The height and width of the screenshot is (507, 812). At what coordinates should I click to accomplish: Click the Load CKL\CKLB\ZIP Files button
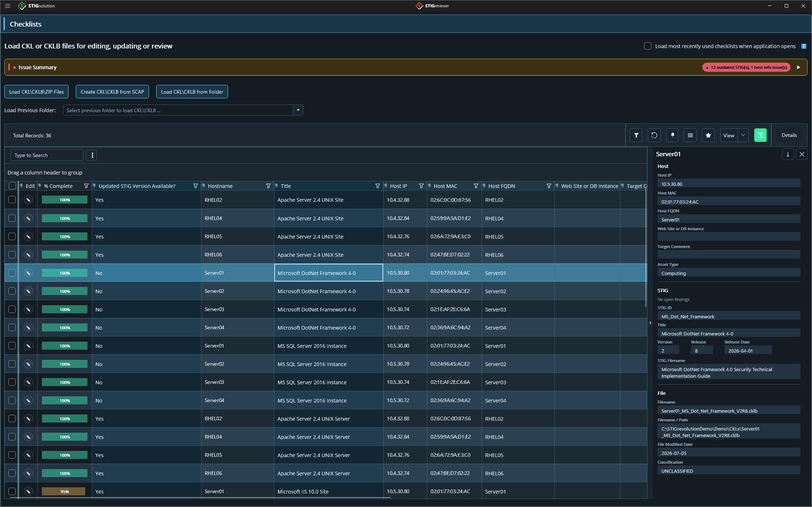click(36, 92)
